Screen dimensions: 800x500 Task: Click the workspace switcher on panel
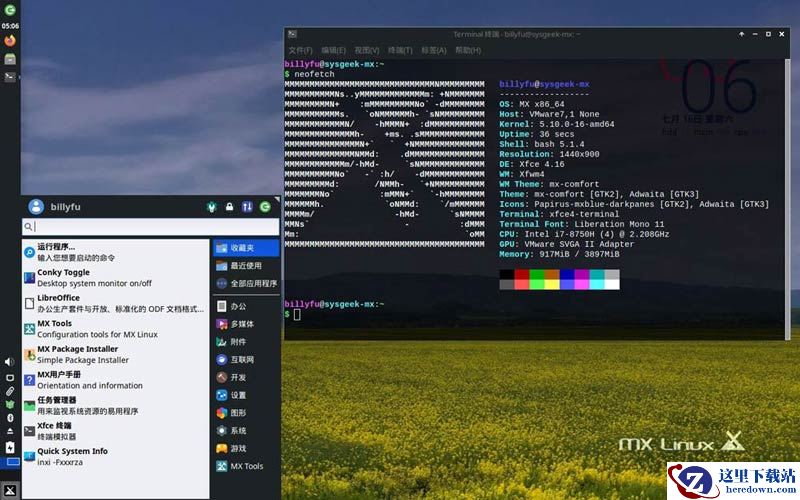(x=10, y=462)
